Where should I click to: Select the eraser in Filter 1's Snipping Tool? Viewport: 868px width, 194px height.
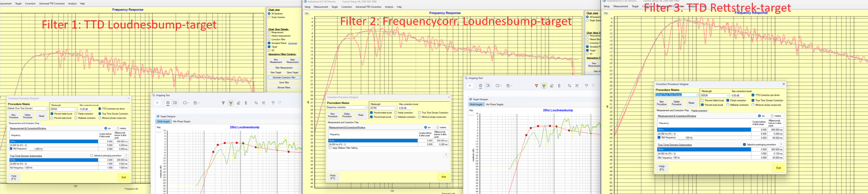click(239, 103)
